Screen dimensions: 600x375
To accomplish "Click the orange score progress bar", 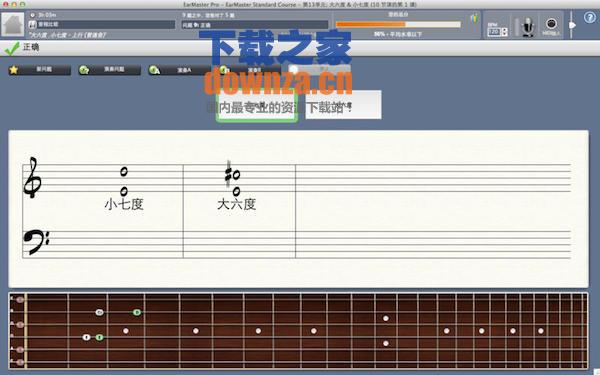I will (398, 24).
